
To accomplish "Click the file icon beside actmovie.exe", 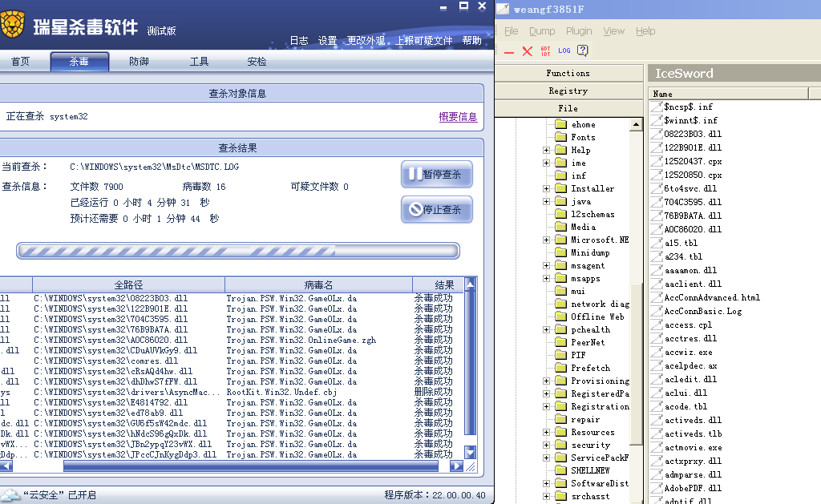I will [x=656, y=447].
